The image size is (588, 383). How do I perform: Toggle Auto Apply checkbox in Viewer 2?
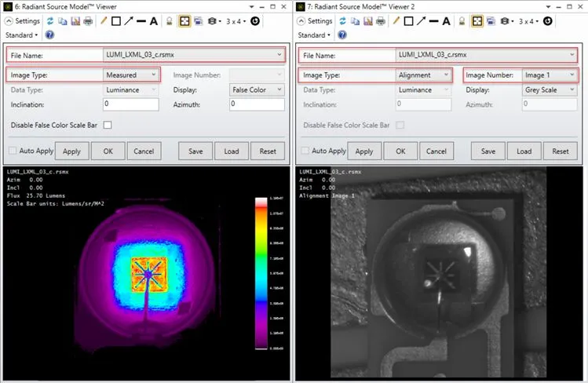[x=305, y=151]
